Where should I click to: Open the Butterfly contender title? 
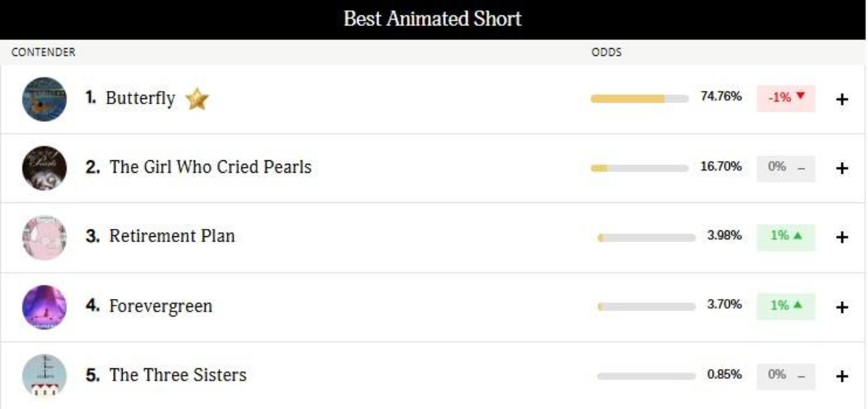140,99
